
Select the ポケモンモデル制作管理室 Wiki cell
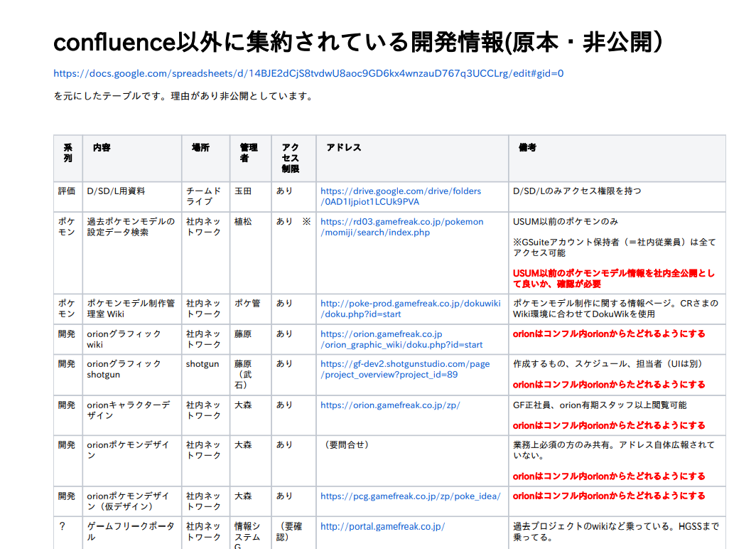131,309
